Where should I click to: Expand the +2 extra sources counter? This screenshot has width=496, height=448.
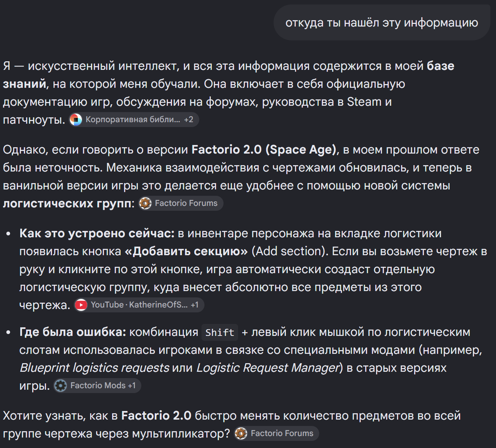pos(189,120)
